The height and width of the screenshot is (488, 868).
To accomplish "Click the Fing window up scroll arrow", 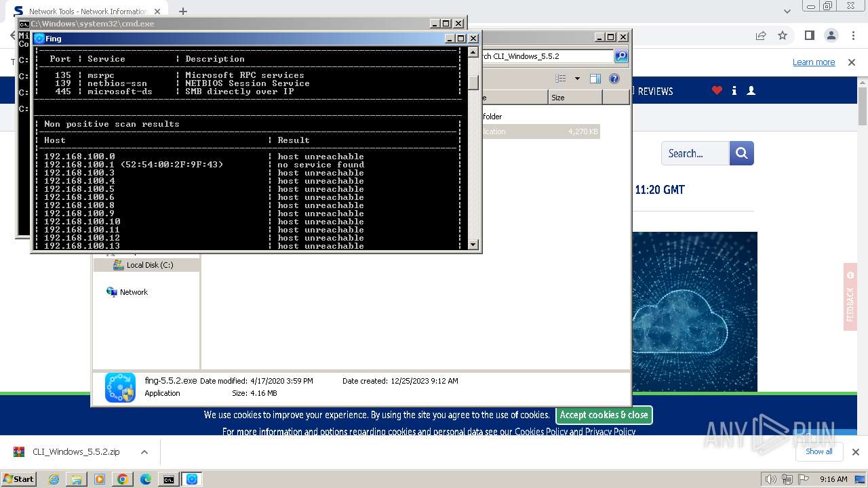I will coord(473,51).
